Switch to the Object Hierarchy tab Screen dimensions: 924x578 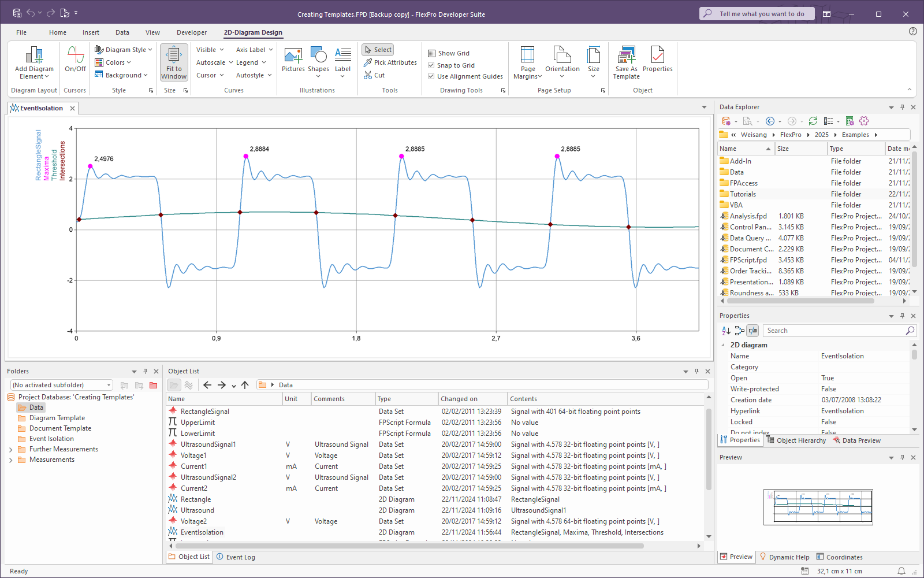796,440
